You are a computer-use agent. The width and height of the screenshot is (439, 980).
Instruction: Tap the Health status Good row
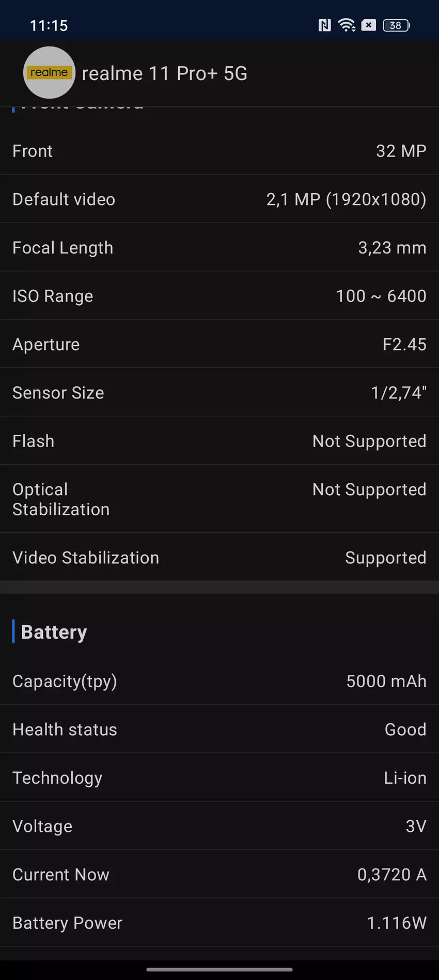click(x=219, y=730)
